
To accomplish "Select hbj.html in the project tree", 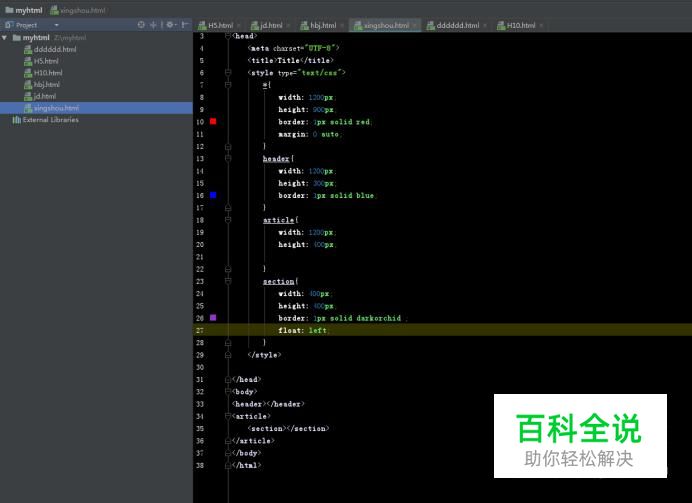I will 42,84.
